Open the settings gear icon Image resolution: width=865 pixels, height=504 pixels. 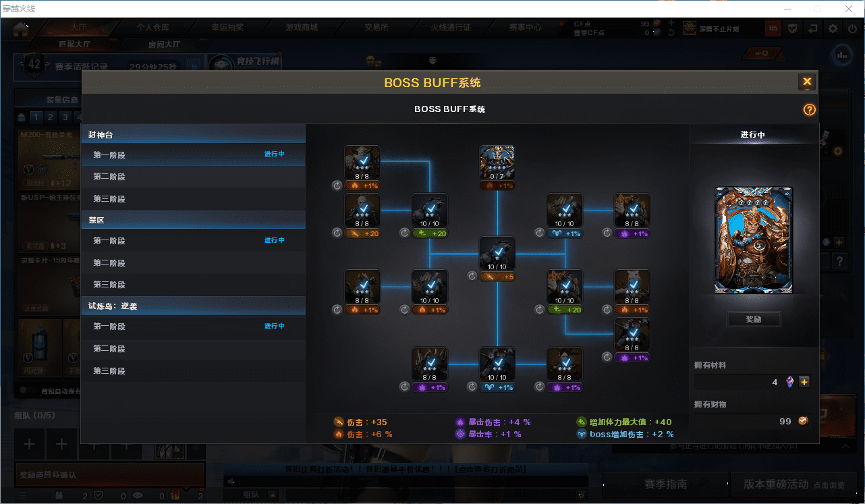(833, 28)
